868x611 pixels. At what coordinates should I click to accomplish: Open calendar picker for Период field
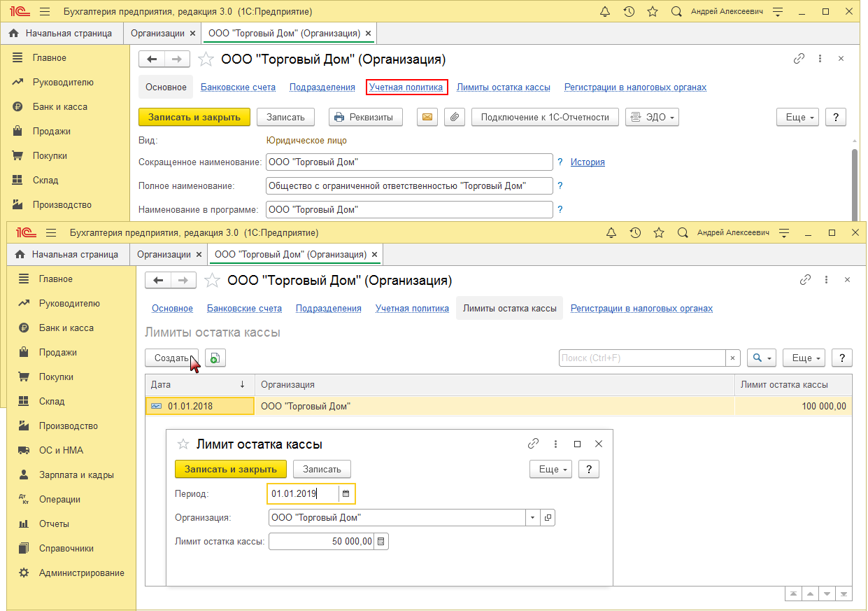pos(346,494)
